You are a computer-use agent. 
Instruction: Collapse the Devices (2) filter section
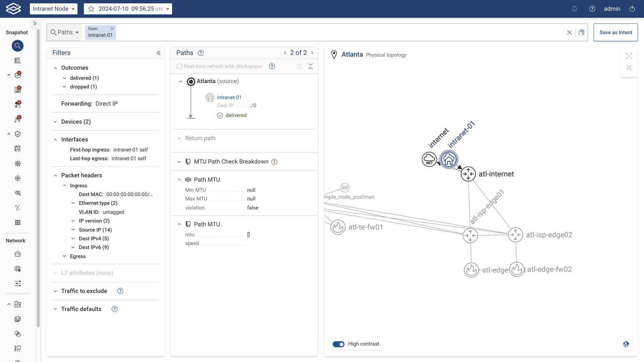pos(55,122)
